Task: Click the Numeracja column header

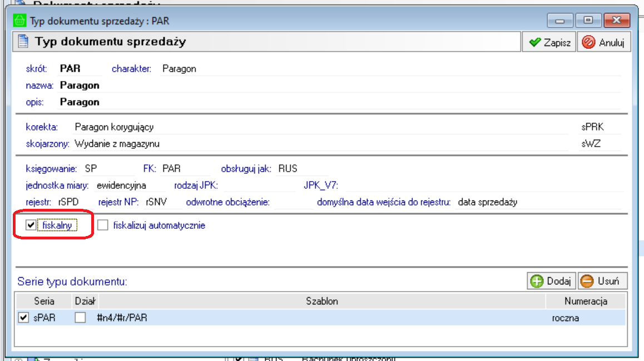Action: [585, 301]
